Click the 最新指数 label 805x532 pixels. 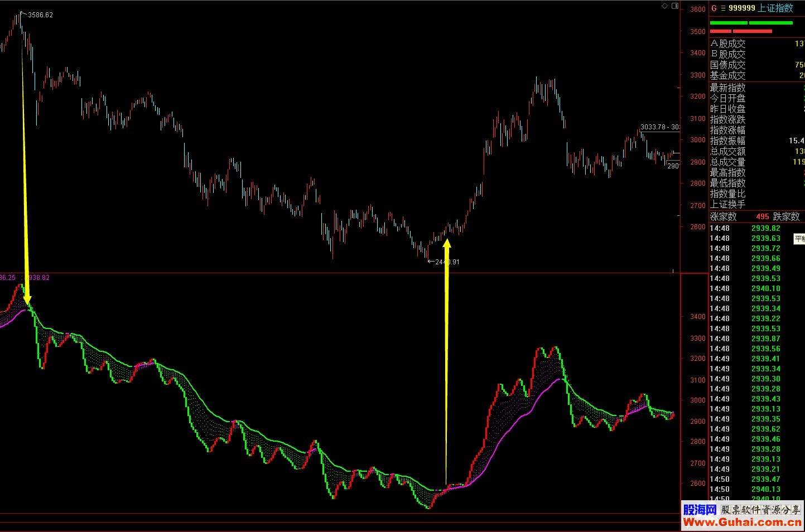coord(727,88)
